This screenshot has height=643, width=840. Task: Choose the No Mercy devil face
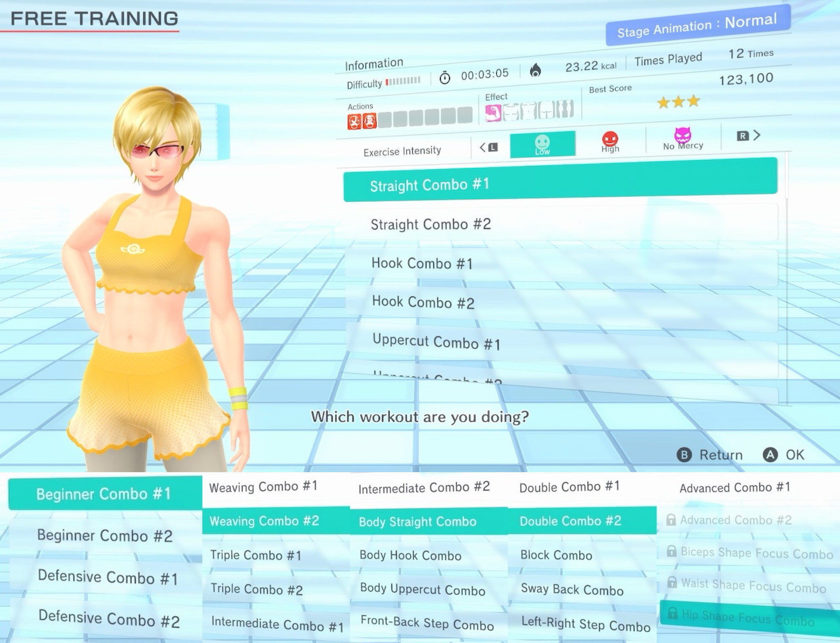pos(682,135)
